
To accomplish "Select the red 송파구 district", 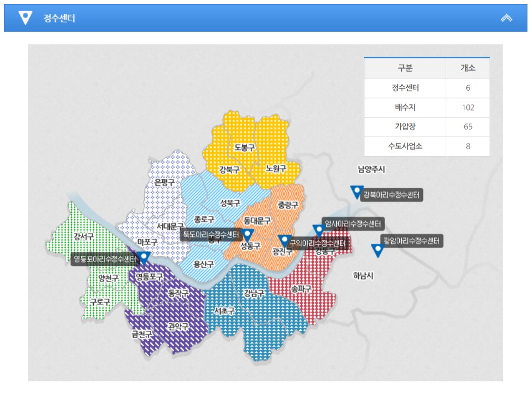I will click(x=301, y=289).
